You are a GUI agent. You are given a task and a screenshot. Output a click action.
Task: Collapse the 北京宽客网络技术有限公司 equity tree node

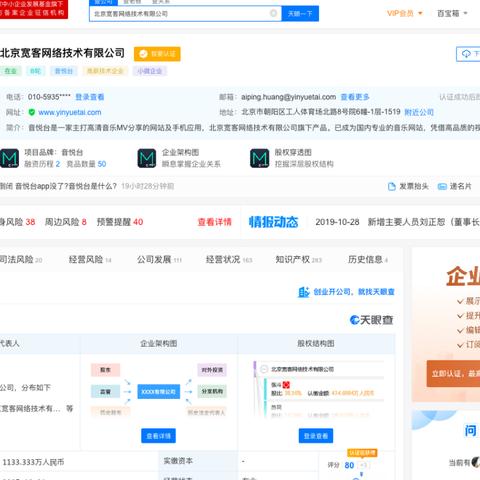(x=264, y=369)
